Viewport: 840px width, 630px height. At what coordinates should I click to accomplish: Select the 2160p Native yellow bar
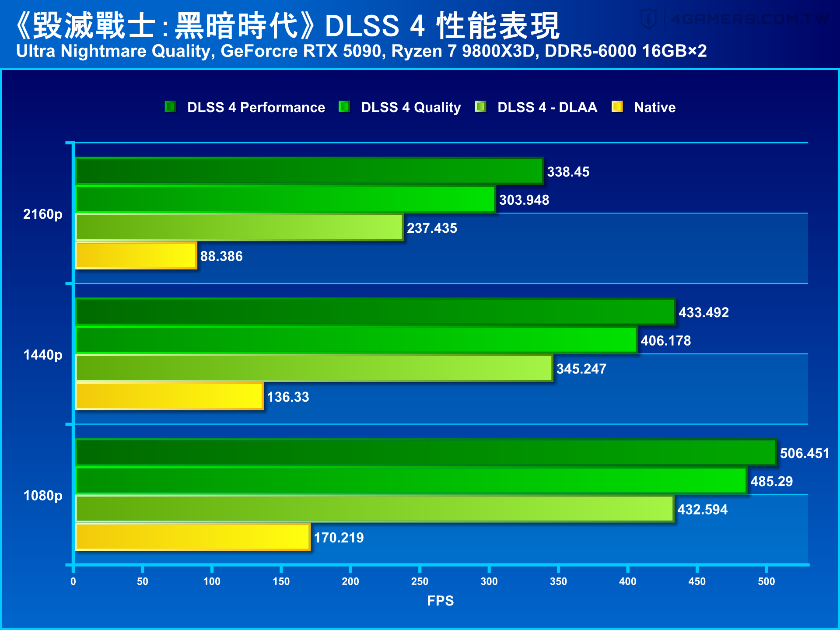(x=136, y=255)
